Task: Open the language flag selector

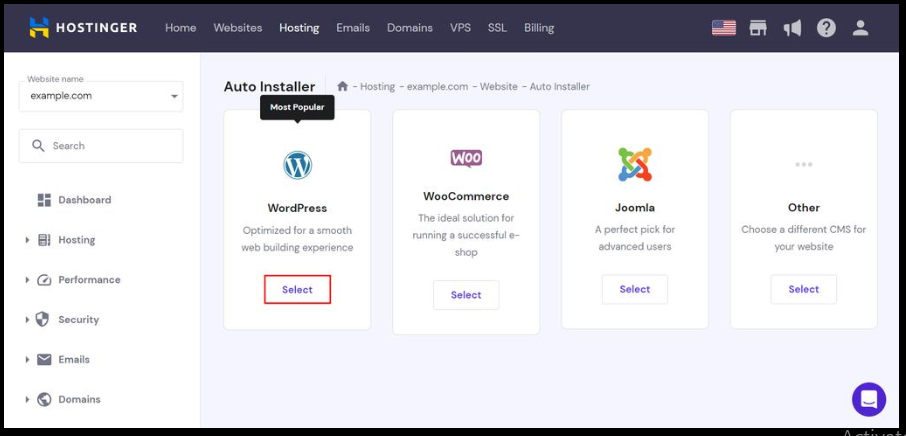Action: click(x=723, y=28)
